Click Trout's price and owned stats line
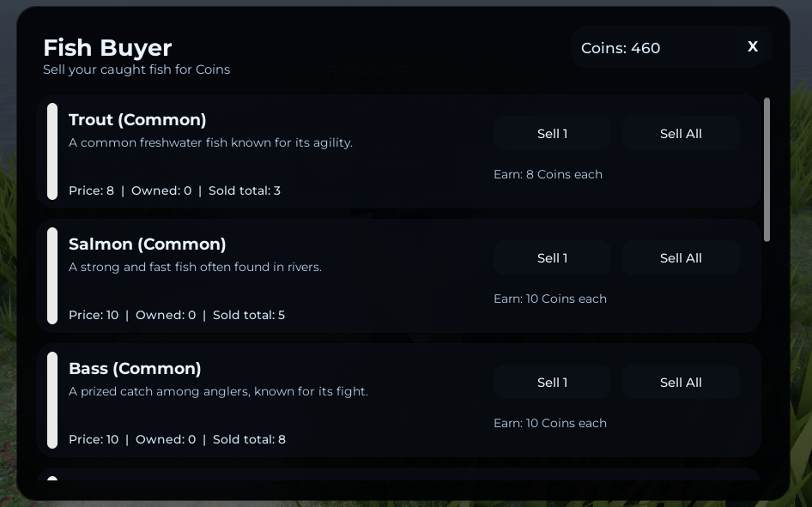812x507 pixels. (174, 190)
